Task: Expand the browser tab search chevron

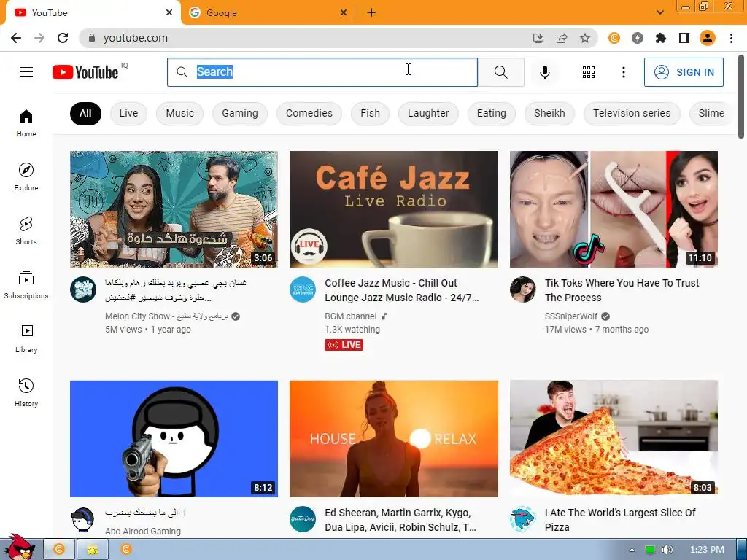Action: point(659,12)
